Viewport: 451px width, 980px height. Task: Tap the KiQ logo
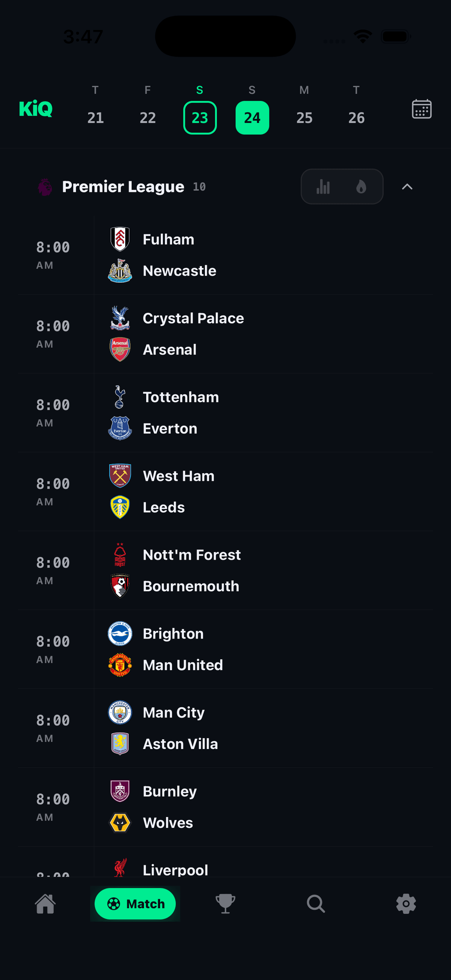[x=36, y=109]
